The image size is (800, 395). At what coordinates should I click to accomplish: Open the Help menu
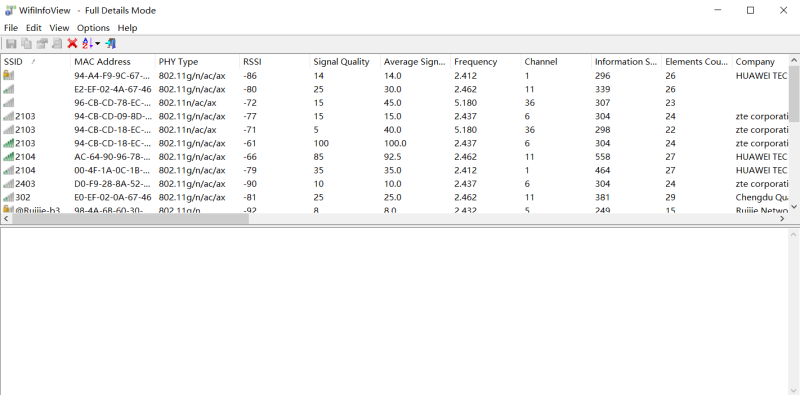[128, 28]
